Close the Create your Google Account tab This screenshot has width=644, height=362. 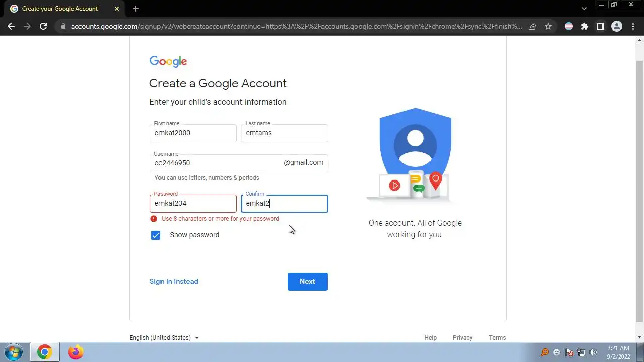tap(117, 9)
